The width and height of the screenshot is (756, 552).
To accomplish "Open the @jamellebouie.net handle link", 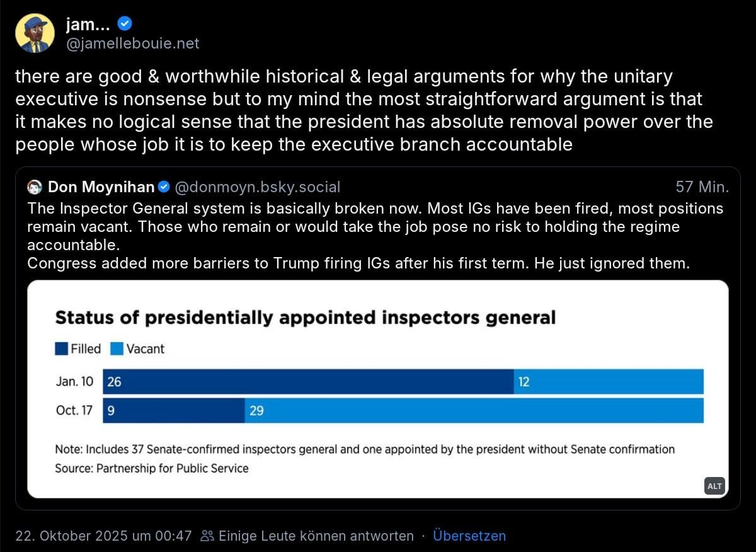I will 132,43.
